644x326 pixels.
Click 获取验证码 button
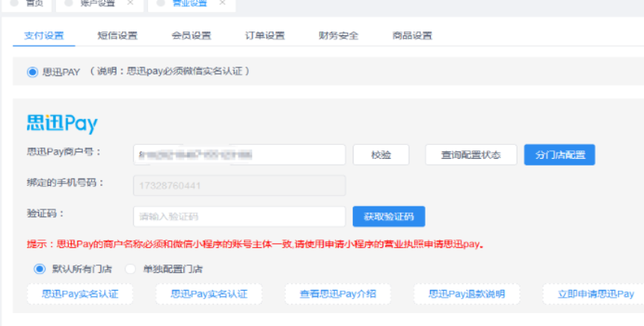(389, 216)
